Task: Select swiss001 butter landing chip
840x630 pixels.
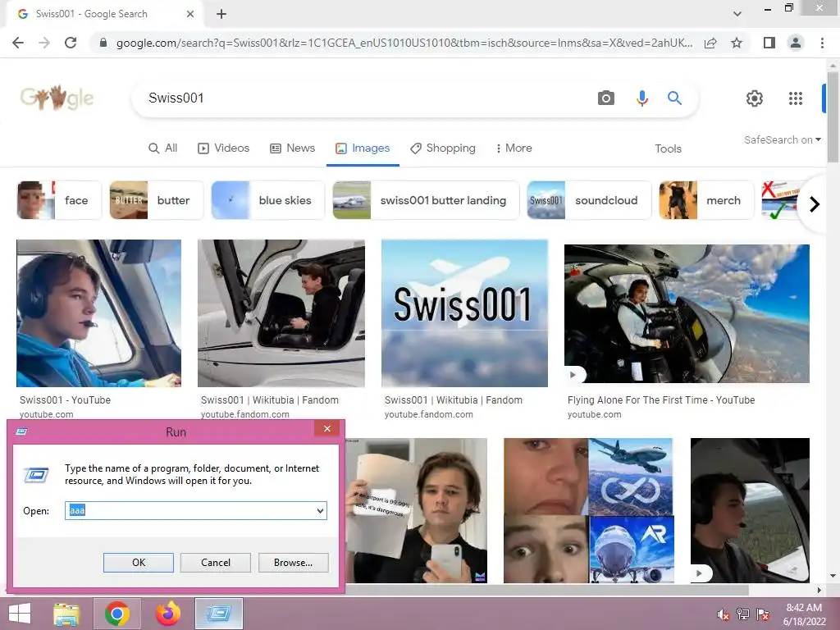Action: [x=426, y=200]
